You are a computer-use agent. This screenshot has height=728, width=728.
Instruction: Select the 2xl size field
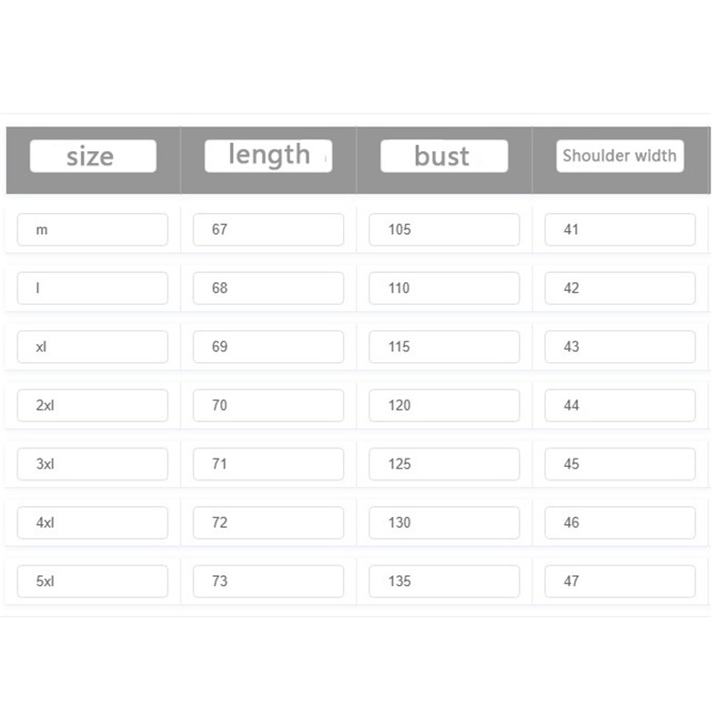click(93, 406)
